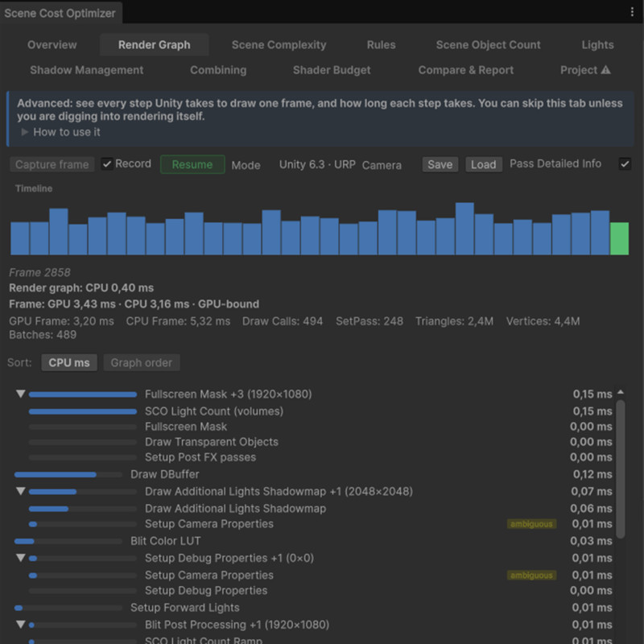Click the Mode label

pyautogui.click(x=246, y=165)
